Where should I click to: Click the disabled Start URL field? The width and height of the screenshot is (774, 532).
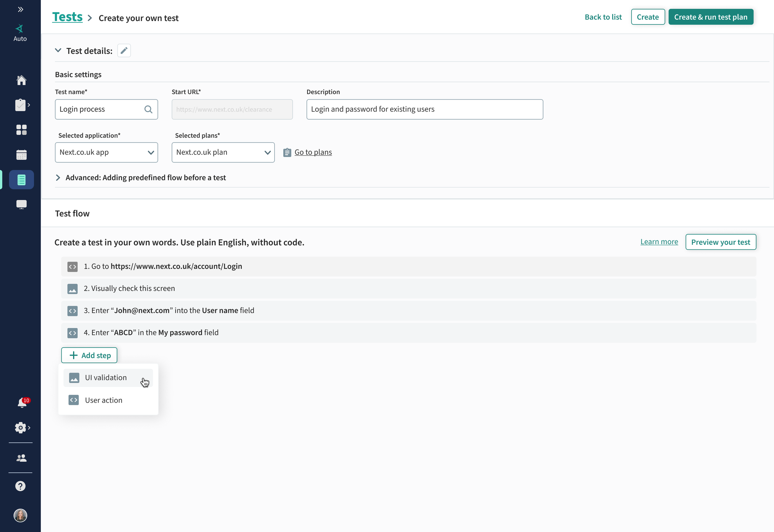pos(232,109)
